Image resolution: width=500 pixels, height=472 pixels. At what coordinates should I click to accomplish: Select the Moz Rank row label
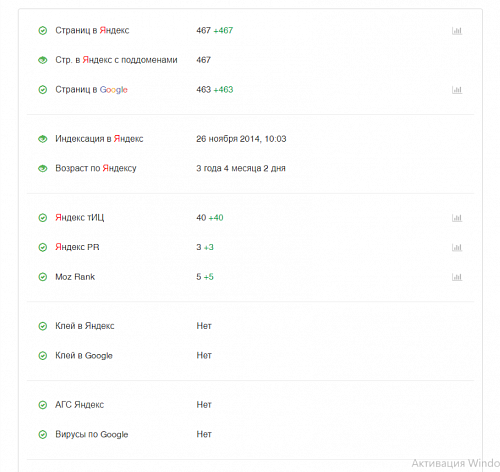[75, 277]
